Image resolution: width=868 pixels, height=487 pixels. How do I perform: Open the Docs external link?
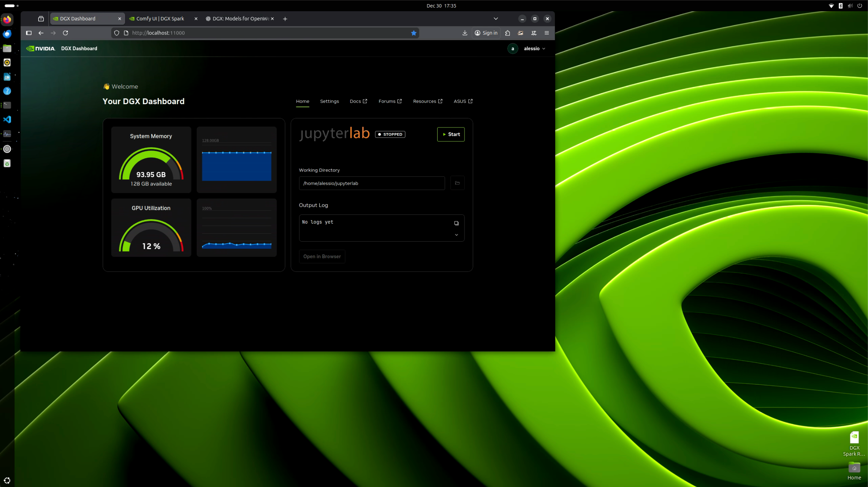[x=358, y=101]
